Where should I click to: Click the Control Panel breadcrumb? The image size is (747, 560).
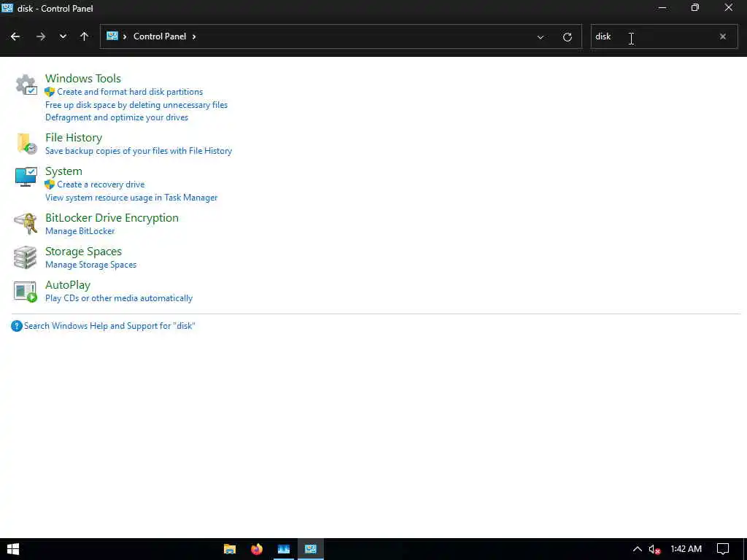coord(160,36)
